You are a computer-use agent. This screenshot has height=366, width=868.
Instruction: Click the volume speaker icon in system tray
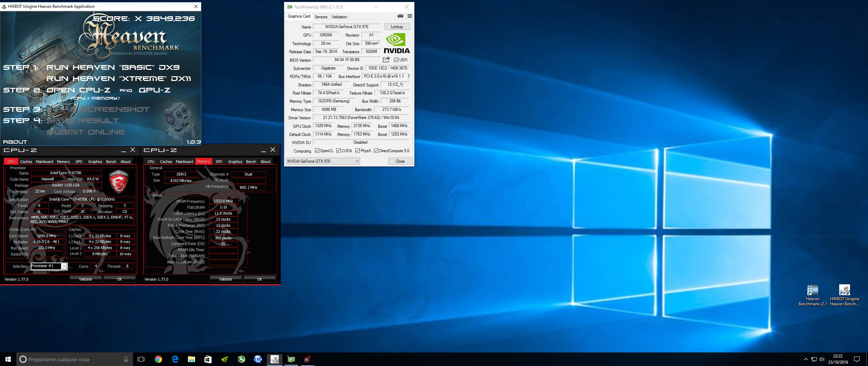click(x=822, y=359)
